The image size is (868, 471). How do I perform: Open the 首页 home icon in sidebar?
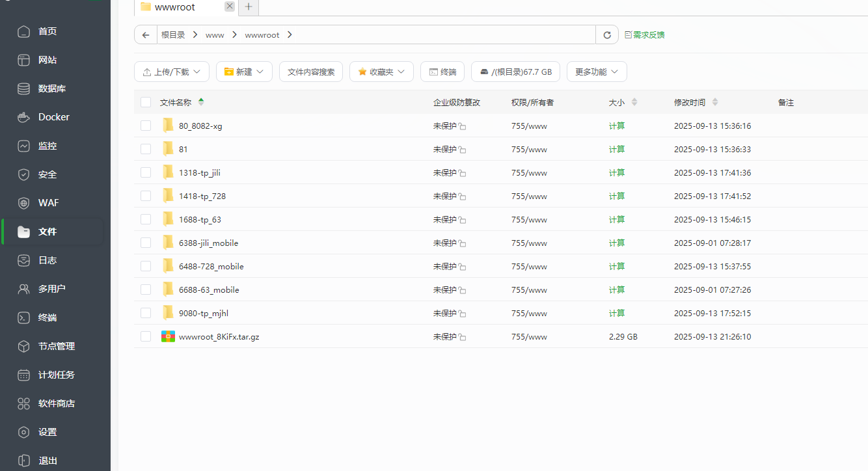(x=24, y=31)
